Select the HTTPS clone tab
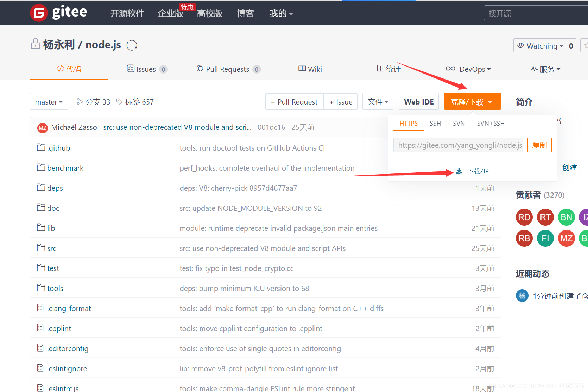The height and width of the screenshot is (392, 588). click(x=409, y=124)
